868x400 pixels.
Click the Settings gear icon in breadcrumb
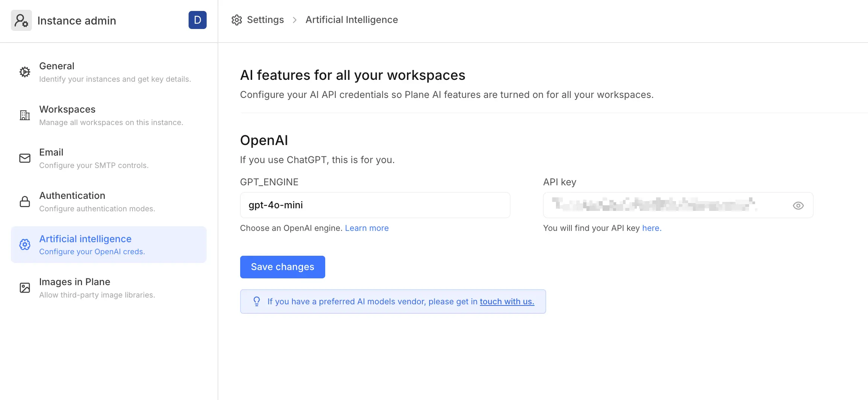point(236,20)
